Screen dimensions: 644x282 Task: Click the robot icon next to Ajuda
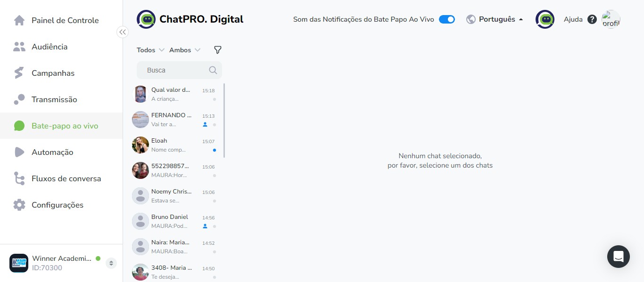tap(545, 19)
